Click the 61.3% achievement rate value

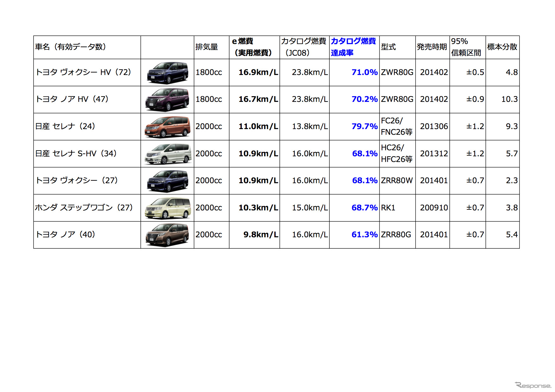(364, 235)
